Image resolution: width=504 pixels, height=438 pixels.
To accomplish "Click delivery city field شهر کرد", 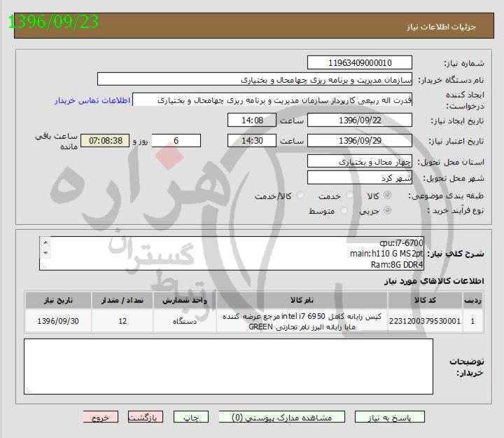I will (359, 177).
